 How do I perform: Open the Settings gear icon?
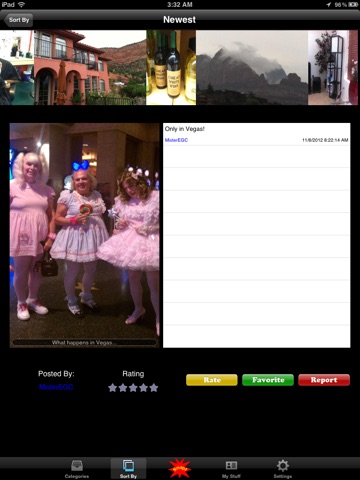(x=283, y=465)
